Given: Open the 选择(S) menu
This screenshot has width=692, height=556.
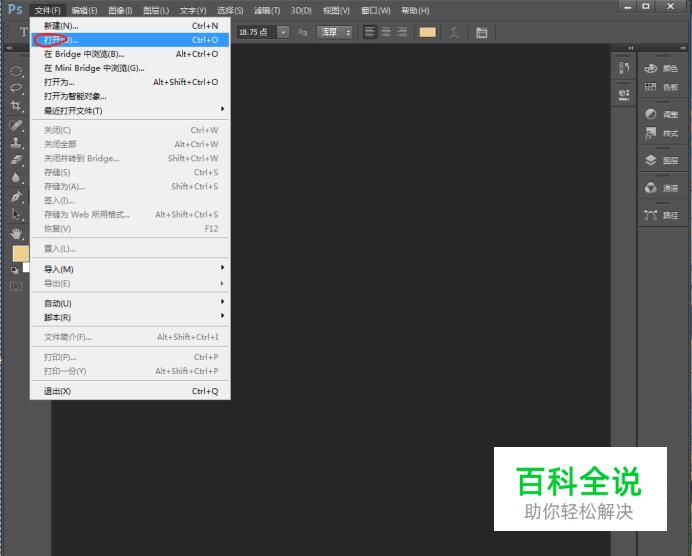Looking at the screenshot, I should click(x=230, y=11).
